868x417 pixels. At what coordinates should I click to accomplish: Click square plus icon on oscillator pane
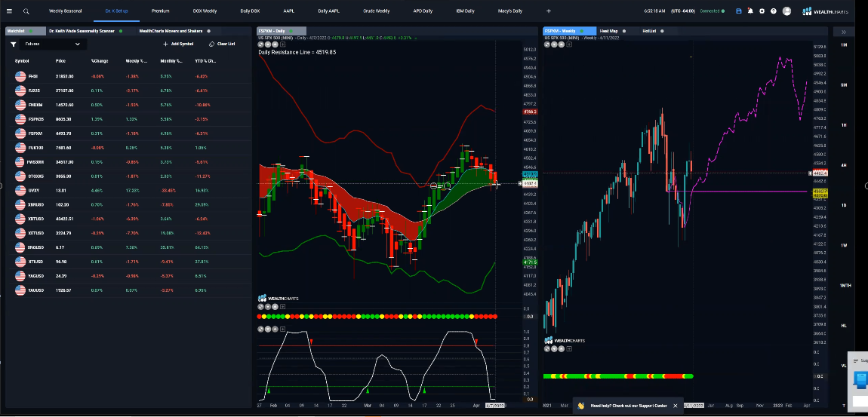(x=282, y=329)
